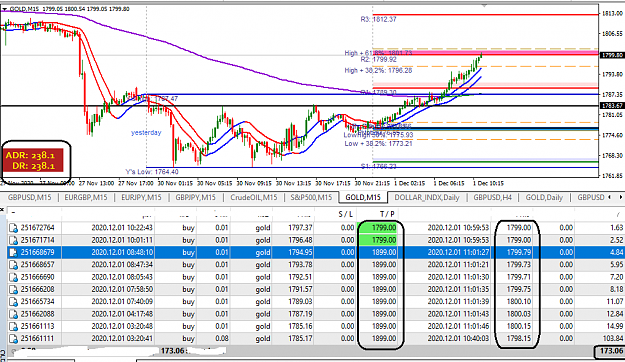Click the current price label 1799.80 on axis
The width and height of the screenshot is (625, 362).
(x=612, y=55)
